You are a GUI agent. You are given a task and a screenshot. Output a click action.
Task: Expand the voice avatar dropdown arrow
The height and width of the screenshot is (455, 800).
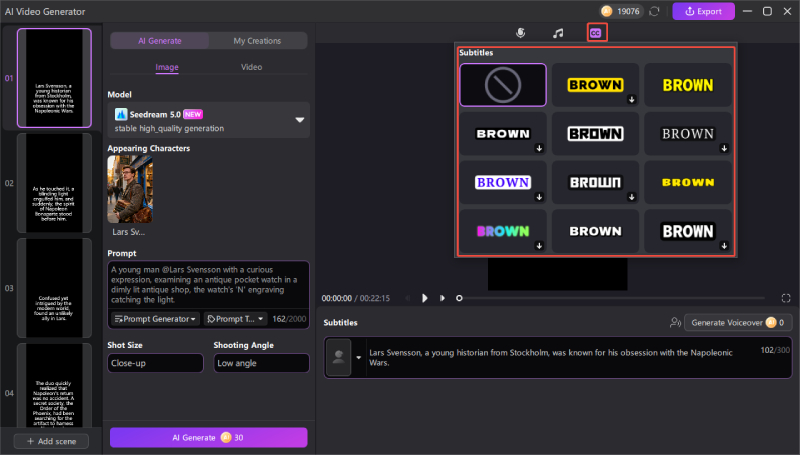(x=358, y=358)
